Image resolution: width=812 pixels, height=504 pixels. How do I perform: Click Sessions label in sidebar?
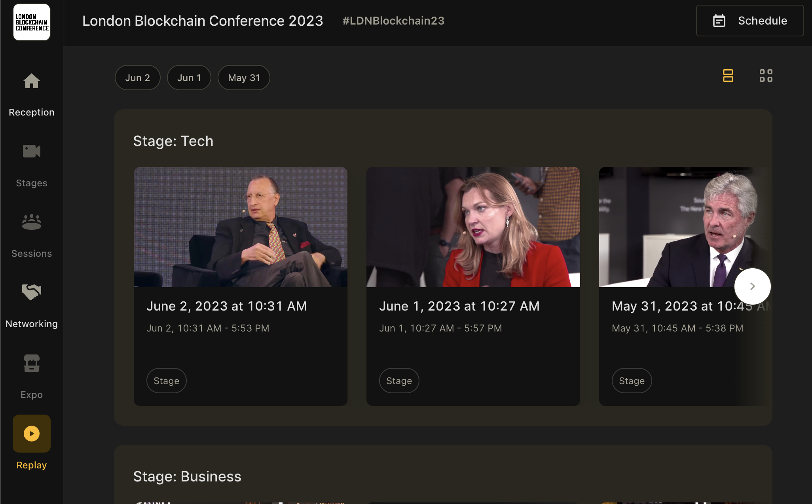coord(32,254)
